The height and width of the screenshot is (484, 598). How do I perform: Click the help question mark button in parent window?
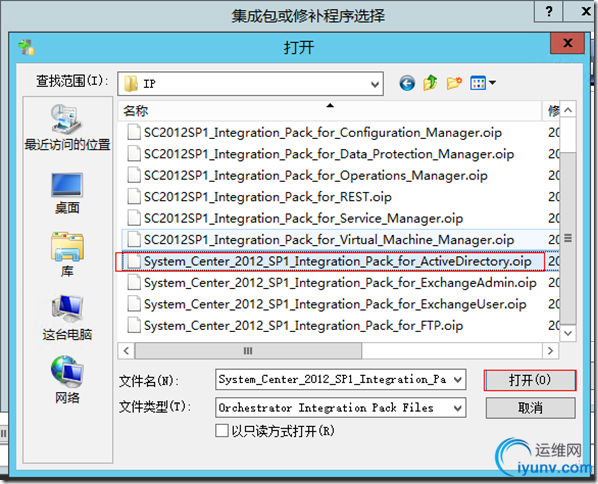(548, 11)
